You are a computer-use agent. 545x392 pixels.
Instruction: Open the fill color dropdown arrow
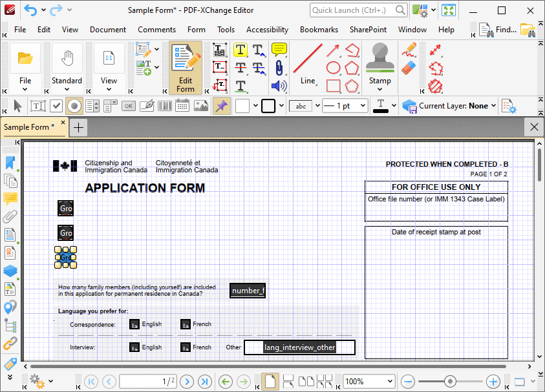pos(255,105)
